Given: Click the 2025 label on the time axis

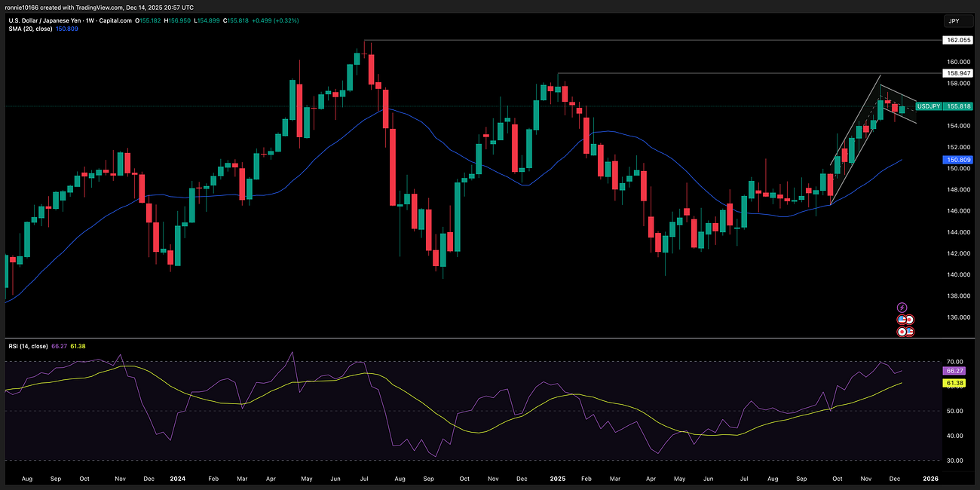Looking at the screenshot, I should tap(558, 478).
